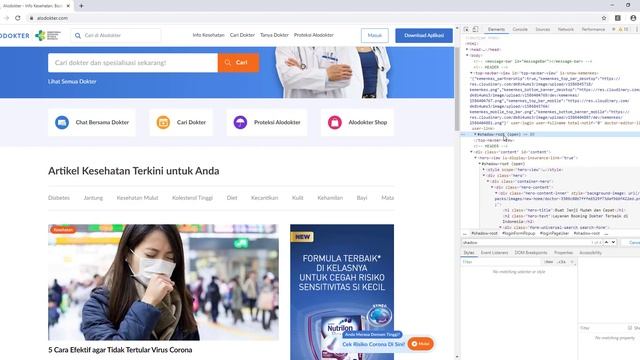Click the Cancel button beside DevTools search
Image resolution: width=640 pixels, height=360 pixels.
(x=631, y=242)
